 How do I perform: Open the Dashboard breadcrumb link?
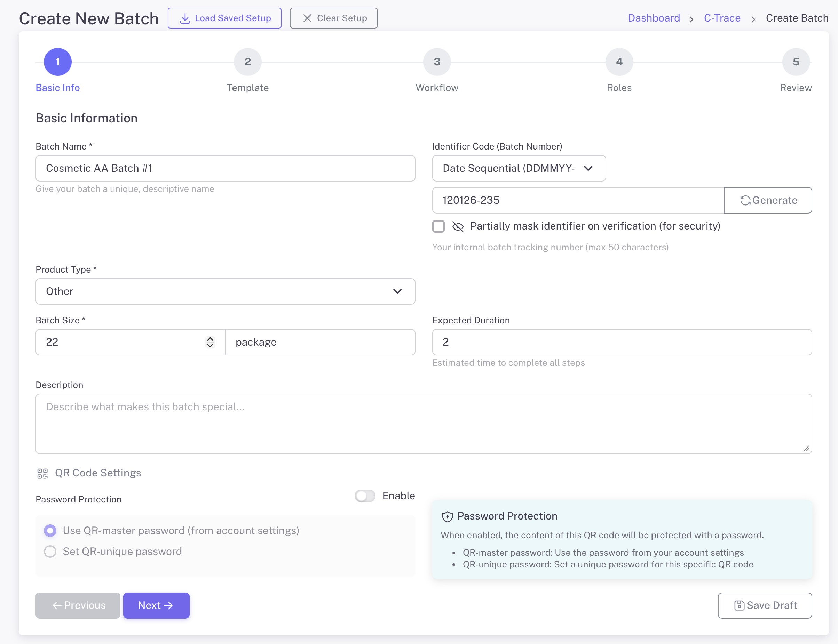pyautogui.click(x=654, y=18)
